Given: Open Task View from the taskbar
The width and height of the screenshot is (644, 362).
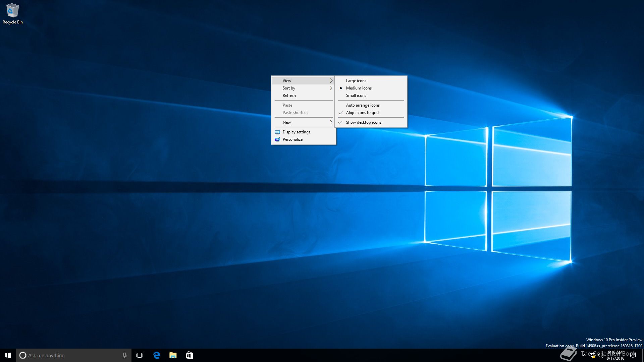Looking at the screenshot, I should point(140,355).
